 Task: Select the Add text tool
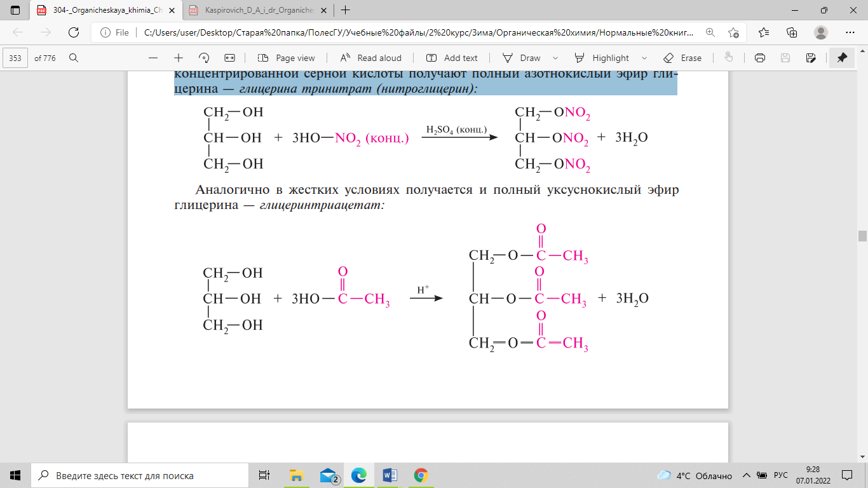tap(452, 58)
